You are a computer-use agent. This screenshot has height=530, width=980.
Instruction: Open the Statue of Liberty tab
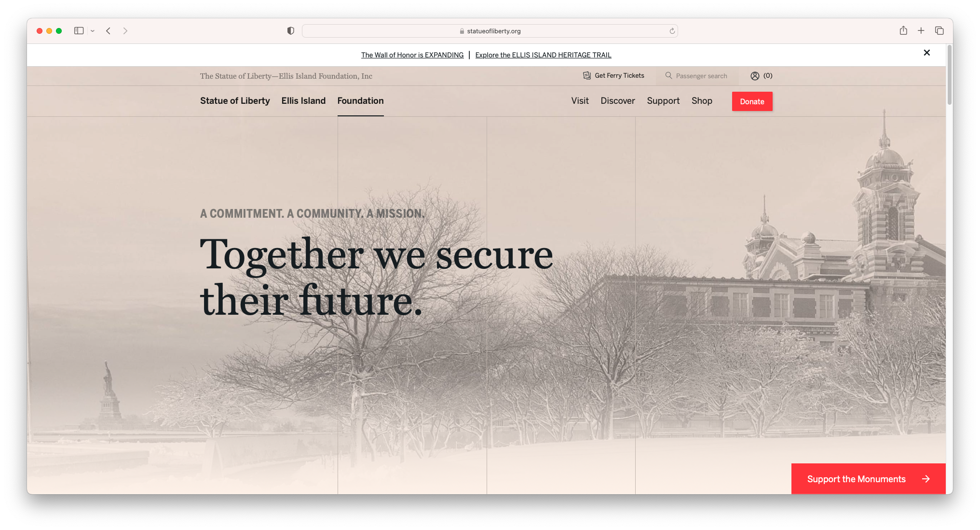coord(235,101)
